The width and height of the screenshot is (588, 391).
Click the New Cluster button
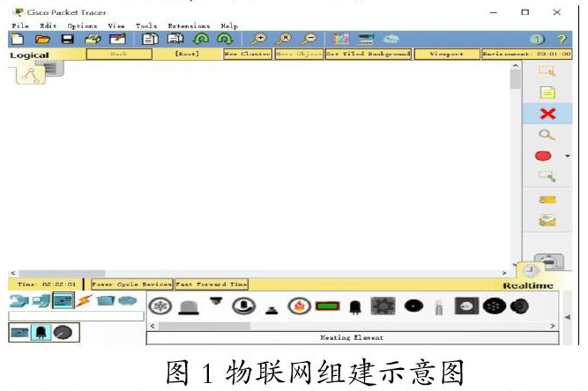pyautogui.click(x=248, y=54)
